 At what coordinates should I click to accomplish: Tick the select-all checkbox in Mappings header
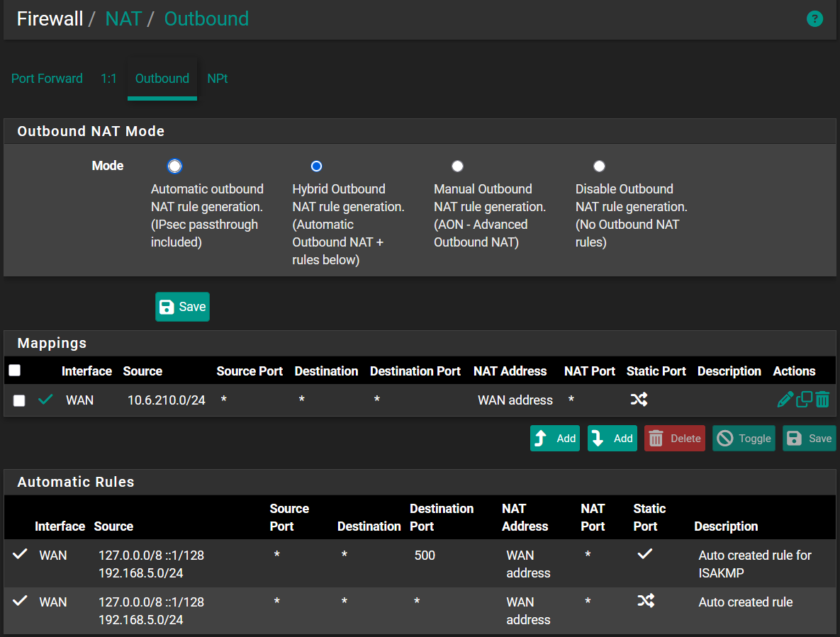(x=15, y=371)
